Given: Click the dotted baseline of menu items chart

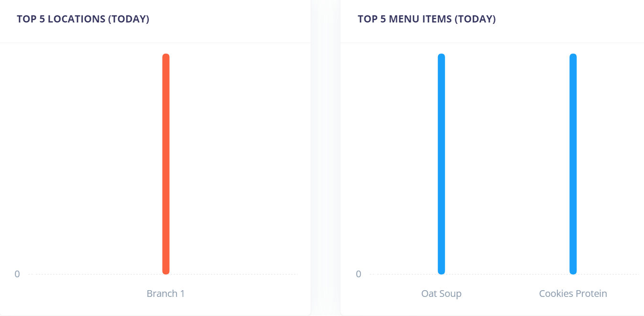Looking at the screenshot, I should [507, 274].
